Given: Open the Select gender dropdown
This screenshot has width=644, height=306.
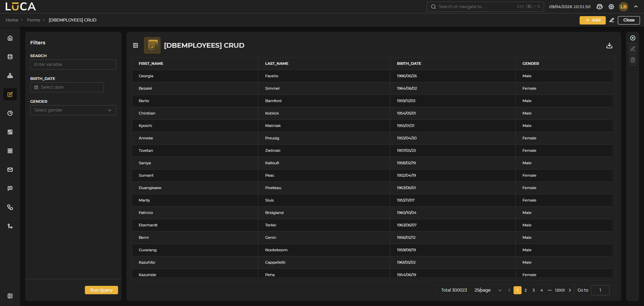Looking at the screenshot, I should point(73,110).
